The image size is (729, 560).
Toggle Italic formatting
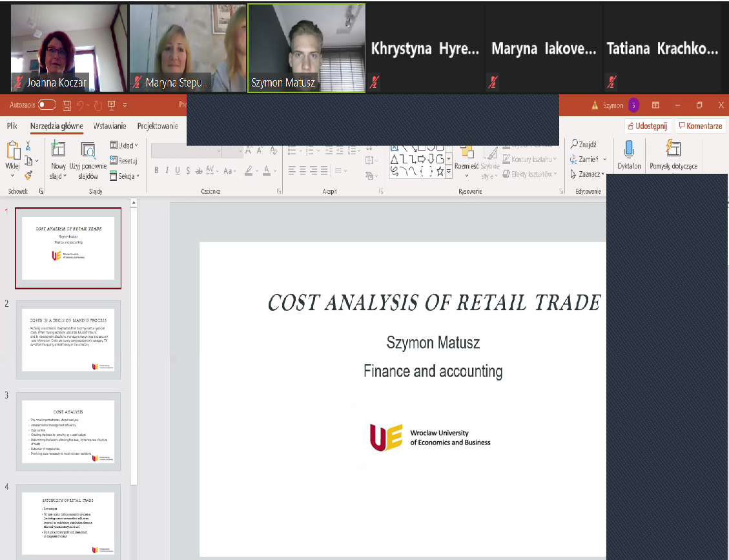click(x=167, y=171)
